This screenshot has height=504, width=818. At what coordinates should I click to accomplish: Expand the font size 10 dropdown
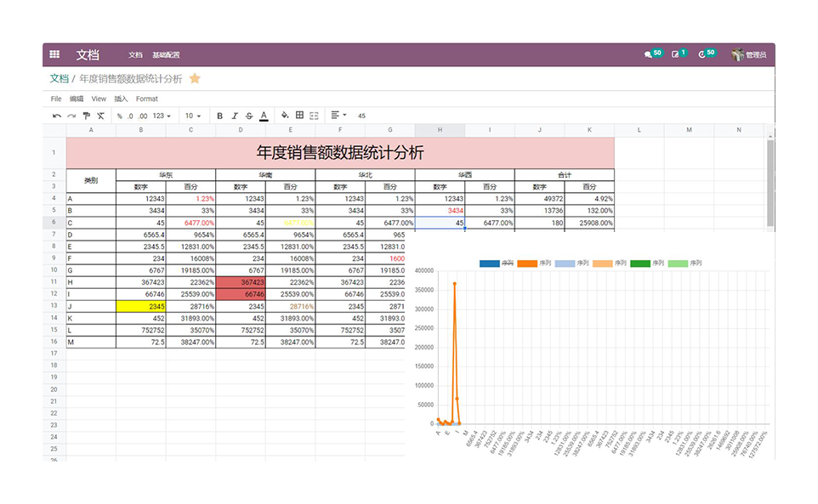tap(193, 116)
